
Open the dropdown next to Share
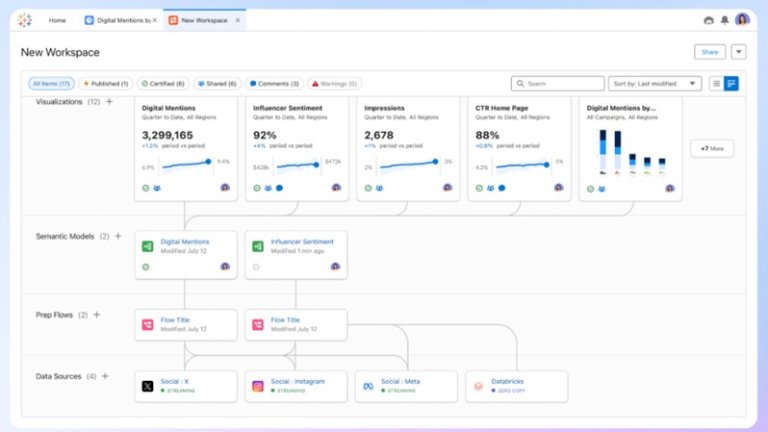coord(739,52)
